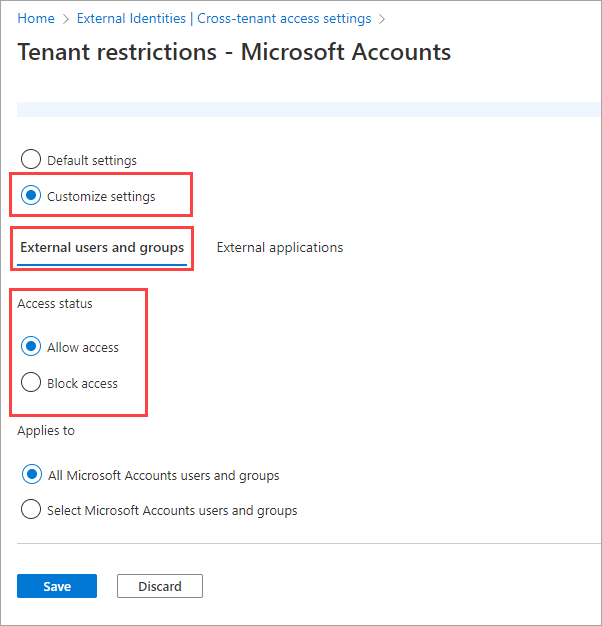
Task: Click the light blue banner strip
Action: click(x=300, y=109)
